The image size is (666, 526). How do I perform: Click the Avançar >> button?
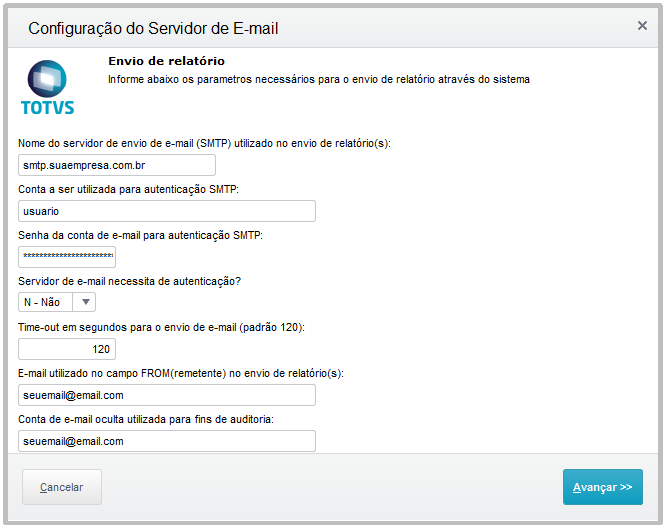click(x=602, y=487)
